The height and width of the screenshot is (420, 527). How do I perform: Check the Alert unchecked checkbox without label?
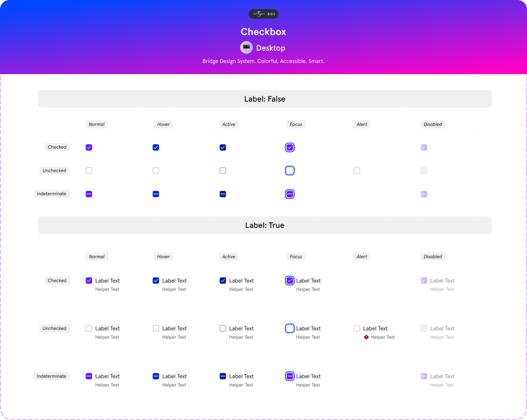pyautogui.click(x=357, y=170)
